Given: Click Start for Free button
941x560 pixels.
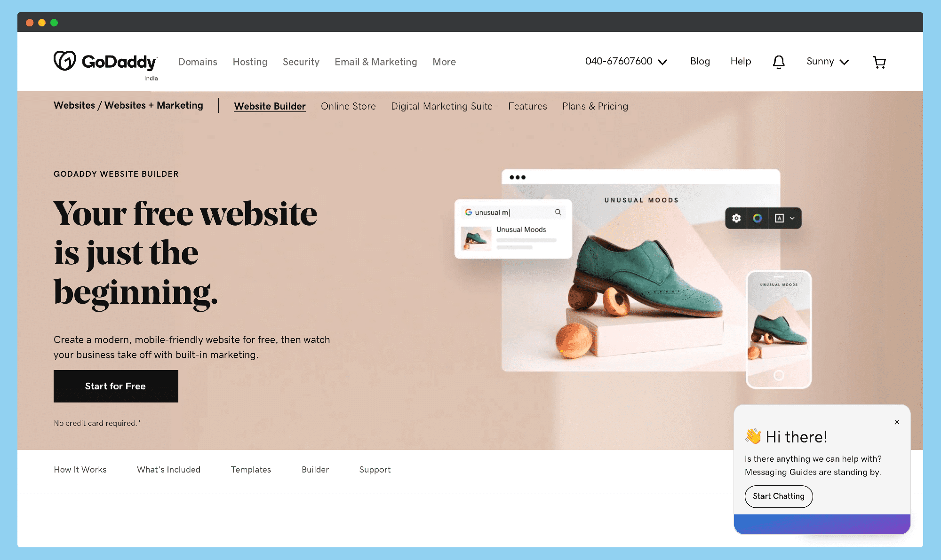Looking at the screenshot, I should 115,386.
